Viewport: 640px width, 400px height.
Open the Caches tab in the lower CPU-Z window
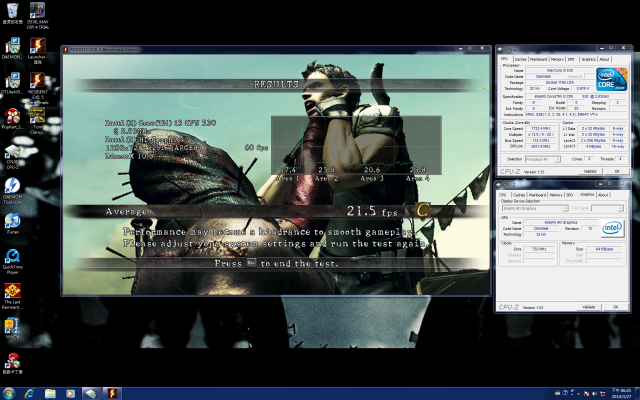519,195
